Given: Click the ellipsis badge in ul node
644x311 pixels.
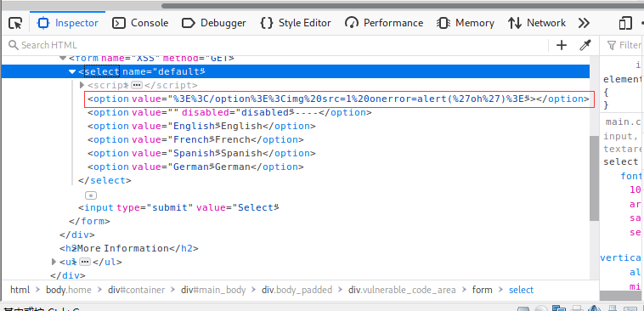Looking at the screenshot, I should click(x=85, y=262).
